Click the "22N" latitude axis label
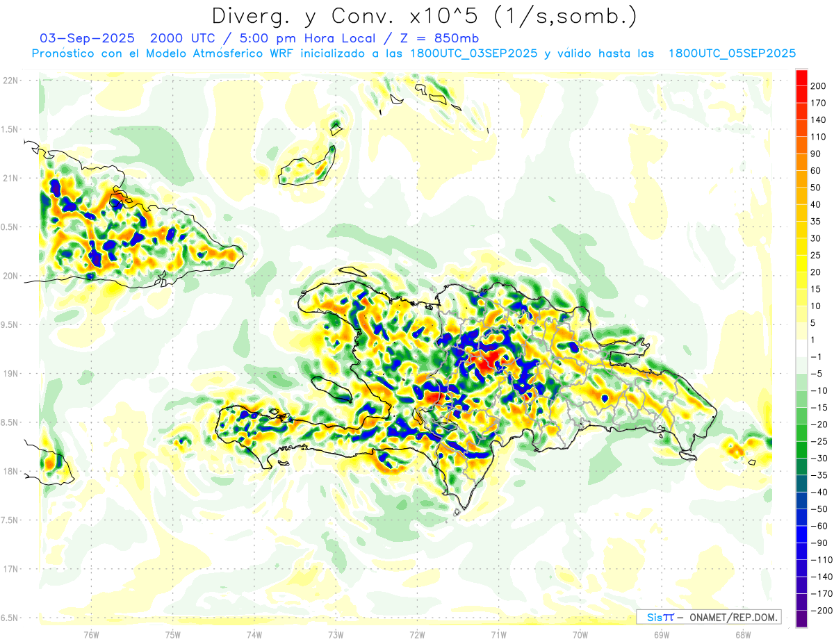The height and width of the screenshot is (644, 834). pos(12,80)
